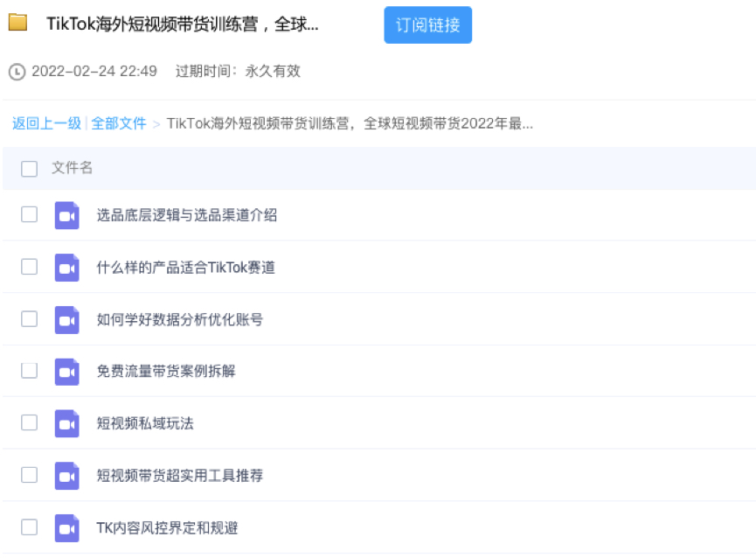Click the share title TikTok海外短视频带货训练营，全球...
756x558 pixels.
[183, 24]
